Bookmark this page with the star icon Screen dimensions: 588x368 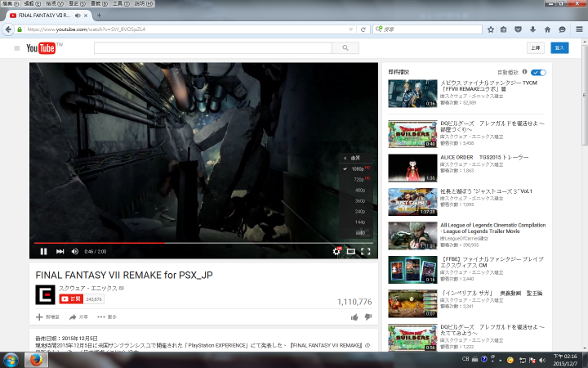tap(491, 29)
